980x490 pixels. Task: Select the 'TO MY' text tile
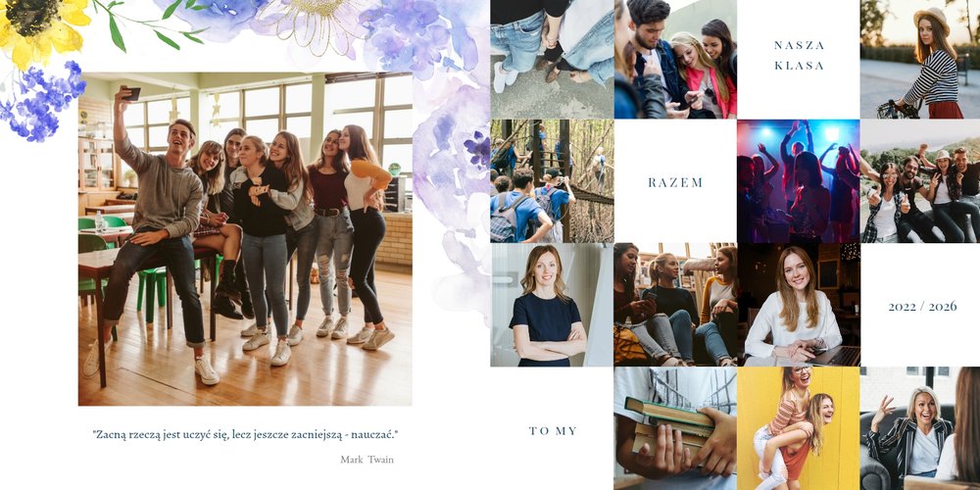(x=553, y=430)
